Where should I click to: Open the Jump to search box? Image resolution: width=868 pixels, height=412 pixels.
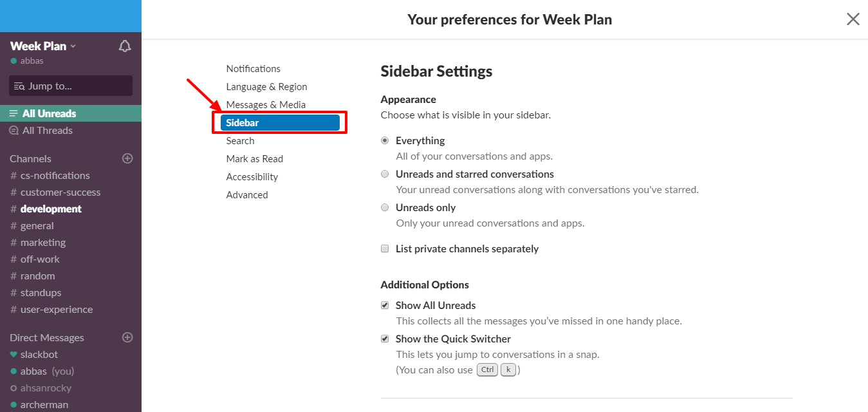click(x=70, y=86)
